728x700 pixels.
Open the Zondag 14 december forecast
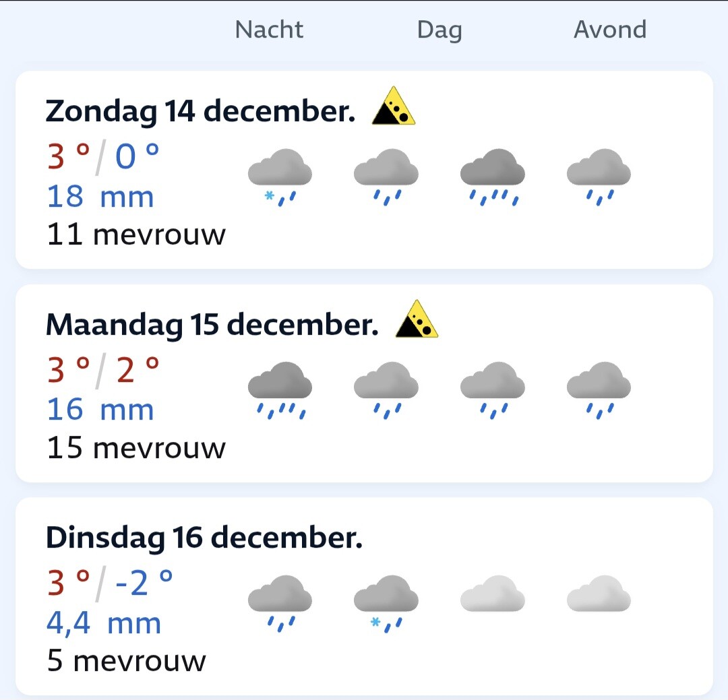[200, 111]
